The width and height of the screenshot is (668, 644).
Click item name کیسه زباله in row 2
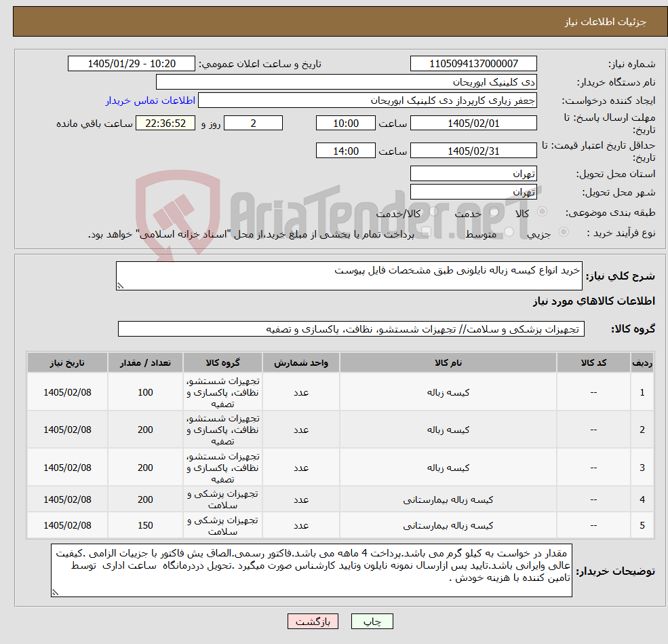pyautogui.click(x=448, y=430)
